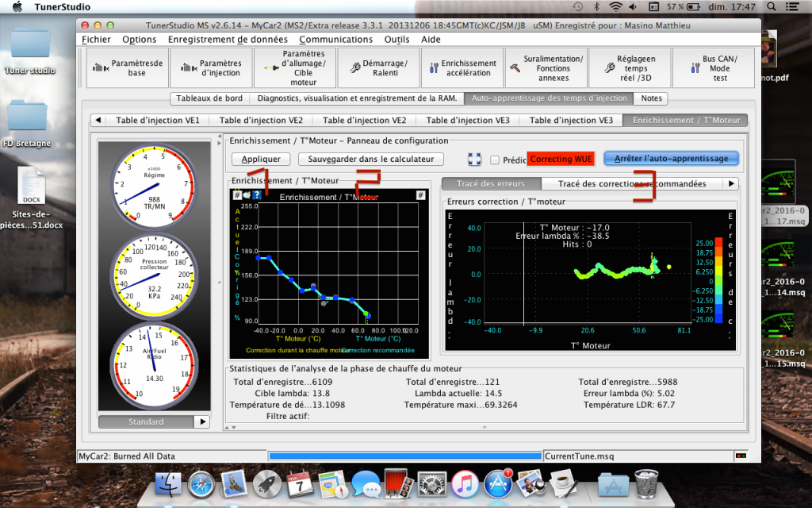Open Démarrage / Ralenti settings

(378, 68)
